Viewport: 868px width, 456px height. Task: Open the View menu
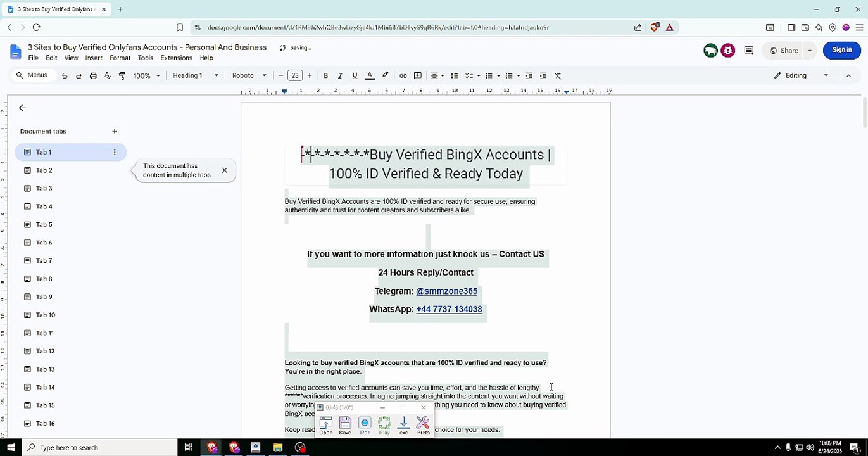point(72,58)
